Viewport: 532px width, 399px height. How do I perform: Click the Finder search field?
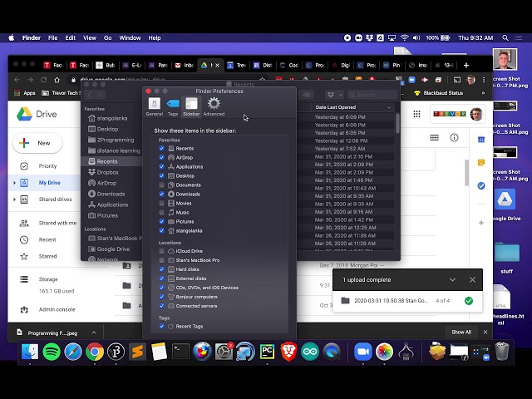point(372,95)
